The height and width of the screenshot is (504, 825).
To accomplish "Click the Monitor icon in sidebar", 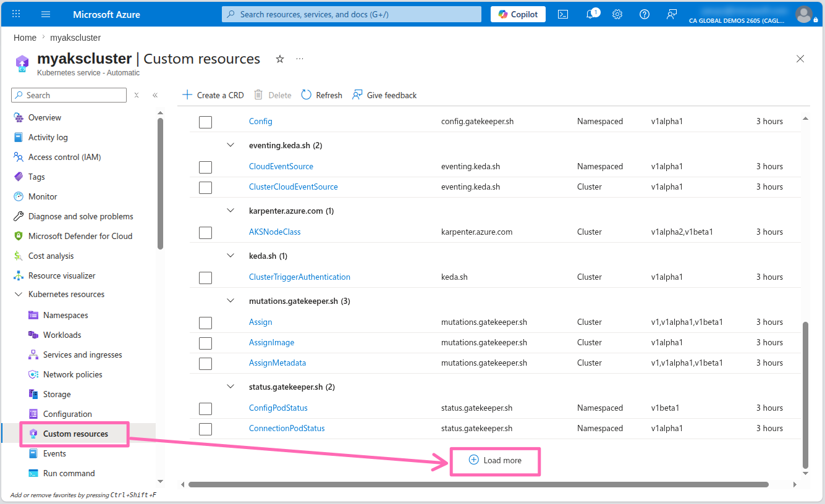I will pos(18,196).
